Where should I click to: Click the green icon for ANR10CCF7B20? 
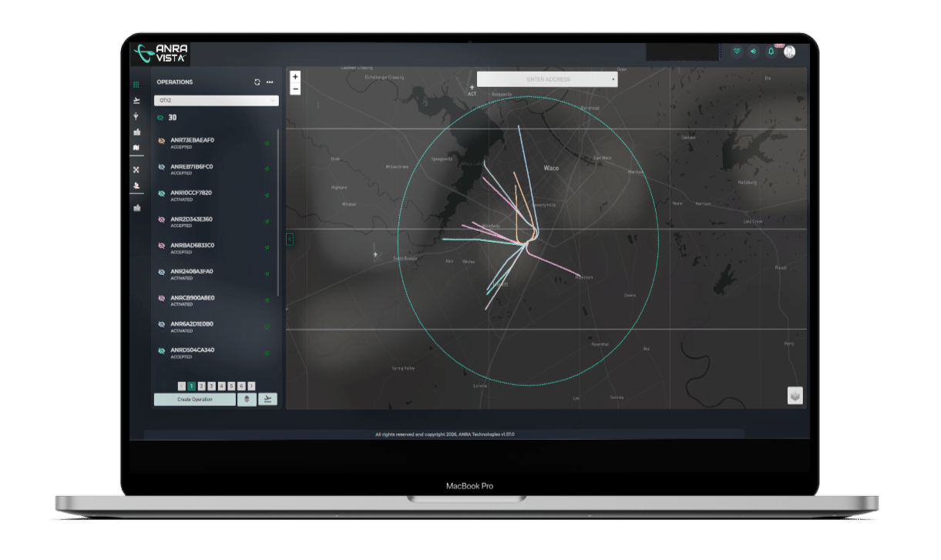(267, 195)
